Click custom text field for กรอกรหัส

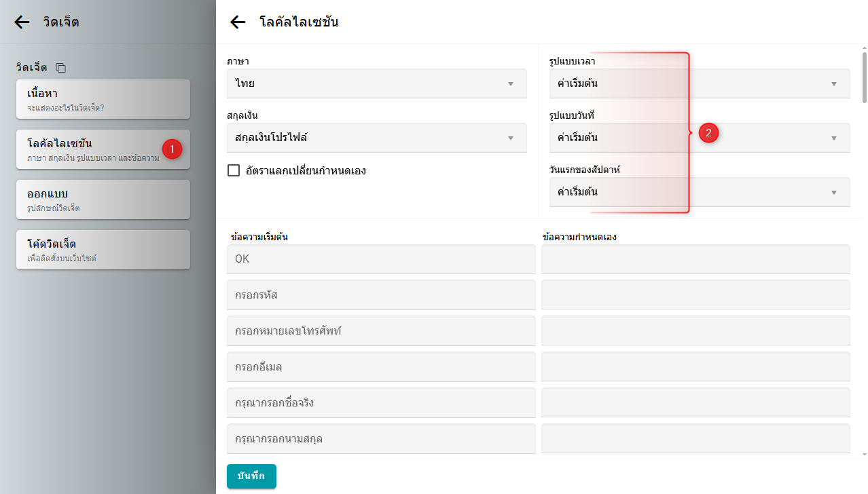pyautogui.click(x=695, y=295)
